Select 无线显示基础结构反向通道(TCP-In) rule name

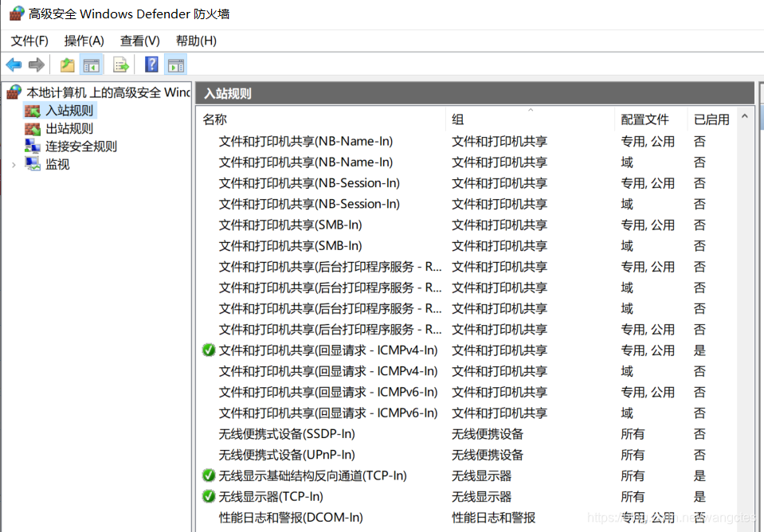click(x=313, y=475)
